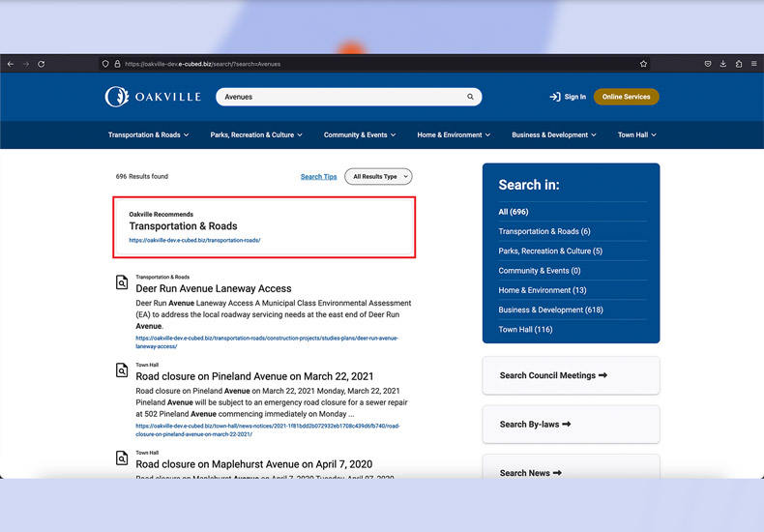Viewport: 764px width, 532px height.
Task: Open the Search Tips link
Action: coord(318,177)
